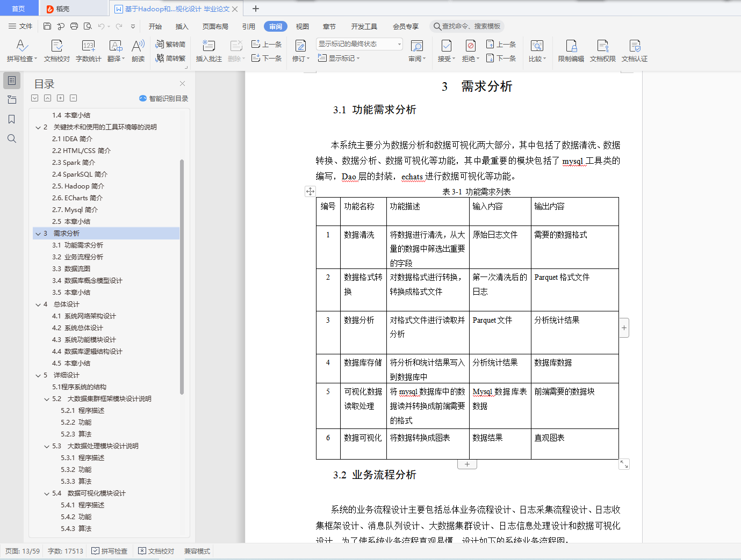Close the 目录 outline panel
The image size is (741, 560).
pyautogui.click(x=182, y=84)
